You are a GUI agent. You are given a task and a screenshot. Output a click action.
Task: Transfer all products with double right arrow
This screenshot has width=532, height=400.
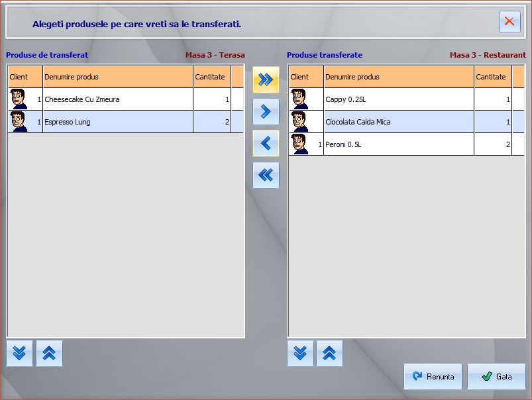(x=266, y=79)
